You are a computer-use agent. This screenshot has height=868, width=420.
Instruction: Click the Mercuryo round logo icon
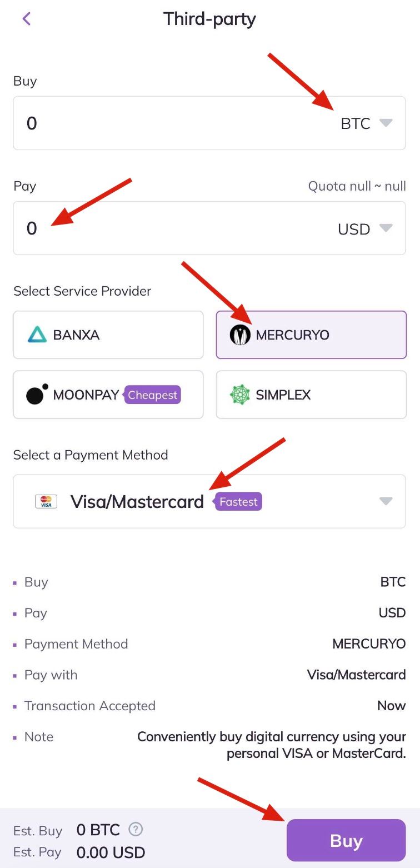(x=240, y=335)
